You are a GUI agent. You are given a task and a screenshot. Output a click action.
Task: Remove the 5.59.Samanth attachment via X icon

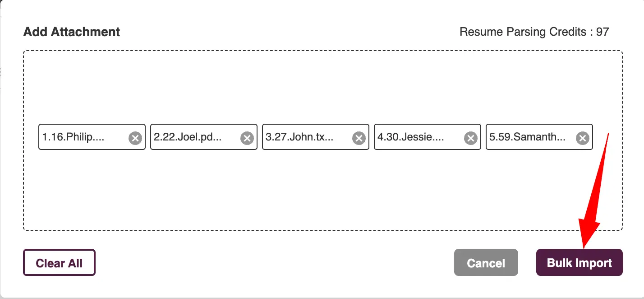click(x=582, y=138)
